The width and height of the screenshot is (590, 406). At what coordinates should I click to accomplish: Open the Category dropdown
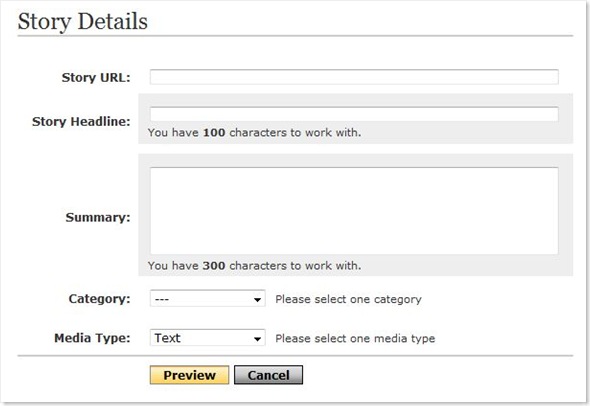coord(207,299)
